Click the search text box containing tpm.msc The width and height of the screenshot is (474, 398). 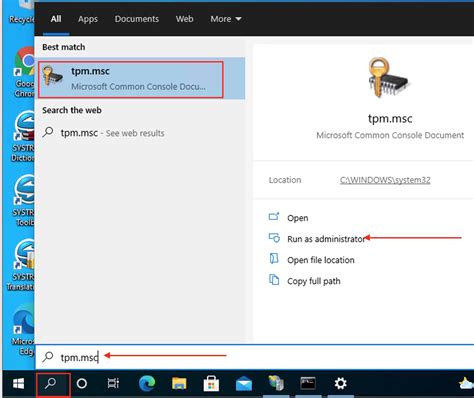pyautogui.click(x=255, y=357)
